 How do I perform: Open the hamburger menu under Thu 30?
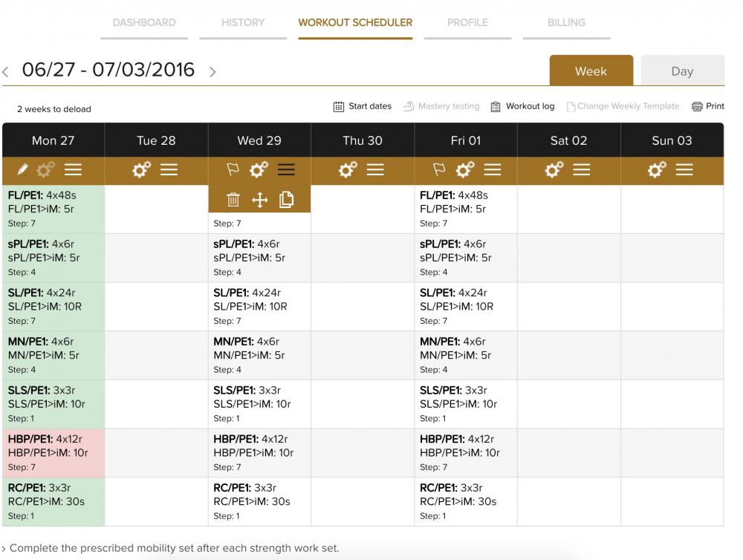tap(375, 169)
